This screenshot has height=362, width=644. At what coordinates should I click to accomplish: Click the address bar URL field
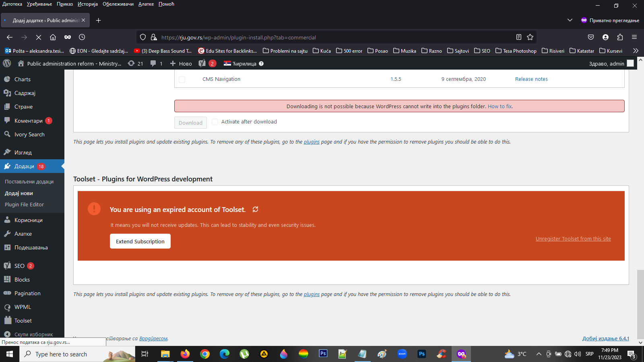coord(336,37)
